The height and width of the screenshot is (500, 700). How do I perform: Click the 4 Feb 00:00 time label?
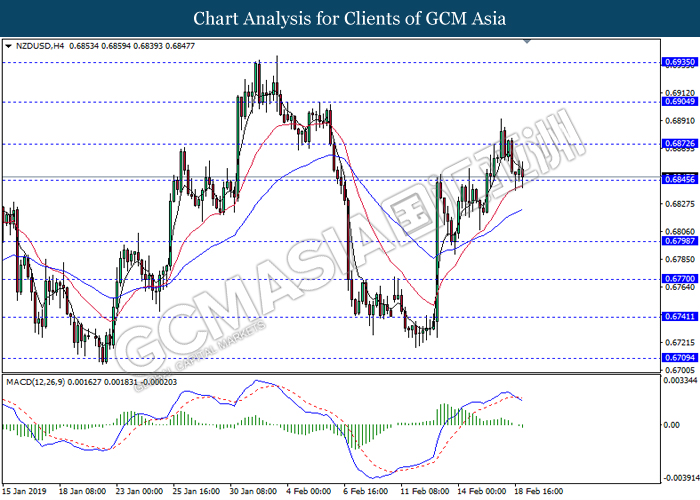(308, 491)
